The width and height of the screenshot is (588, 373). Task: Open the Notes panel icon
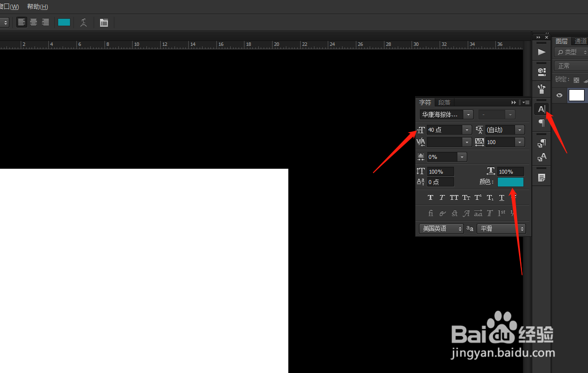click(542, 178)
